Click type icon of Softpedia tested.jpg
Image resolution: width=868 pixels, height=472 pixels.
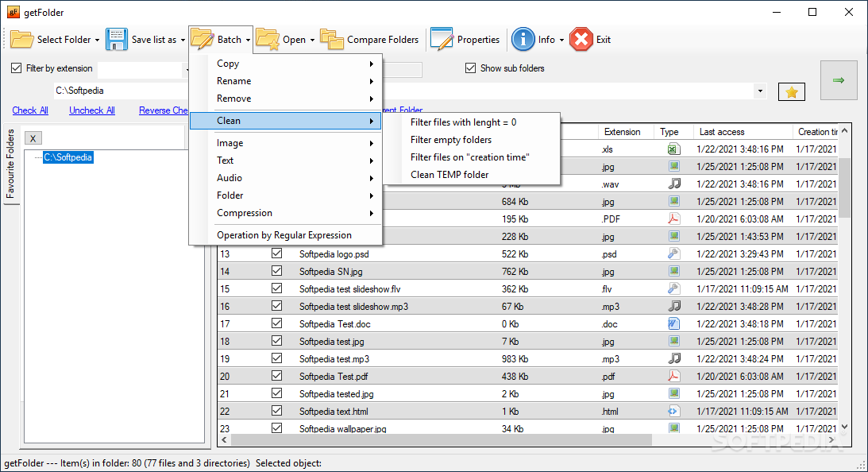tap(673, 393)
